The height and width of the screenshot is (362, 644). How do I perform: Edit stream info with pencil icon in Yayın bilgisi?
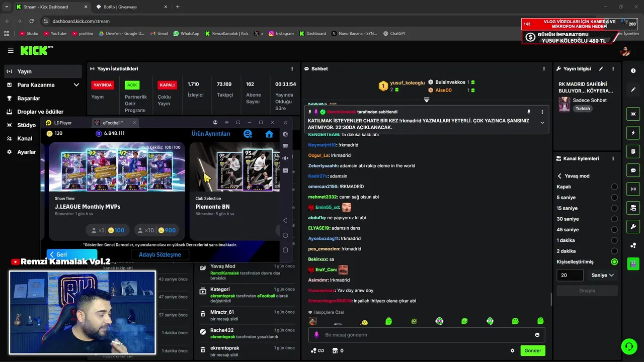[601, 69]
